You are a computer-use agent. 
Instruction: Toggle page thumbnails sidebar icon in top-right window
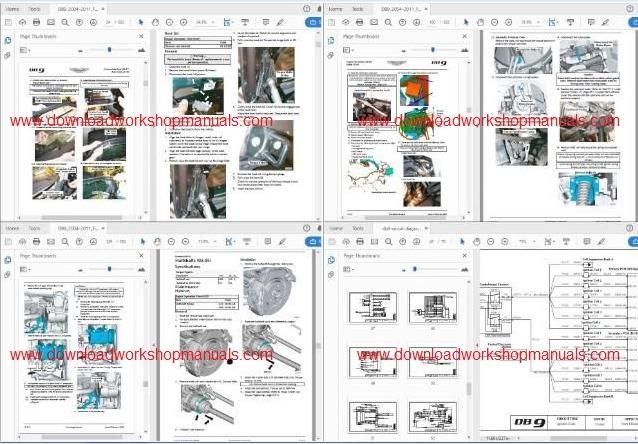pos(332,41)
